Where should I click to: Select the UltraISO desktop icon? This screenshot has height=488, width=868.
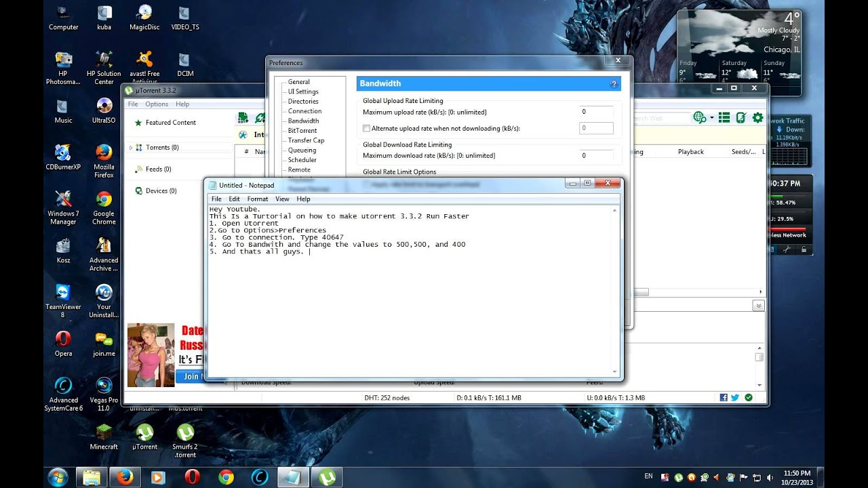point(104,111)
